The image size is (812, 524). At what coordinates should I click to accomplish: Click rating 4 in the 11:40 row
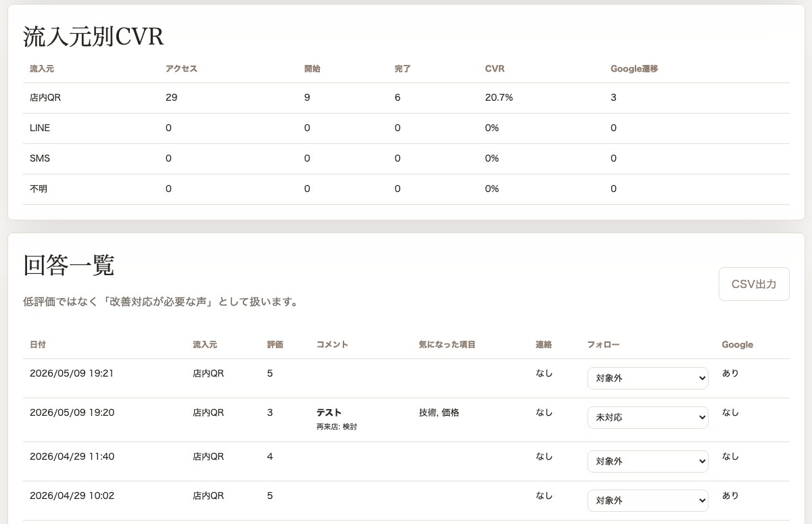pos(270,456)
